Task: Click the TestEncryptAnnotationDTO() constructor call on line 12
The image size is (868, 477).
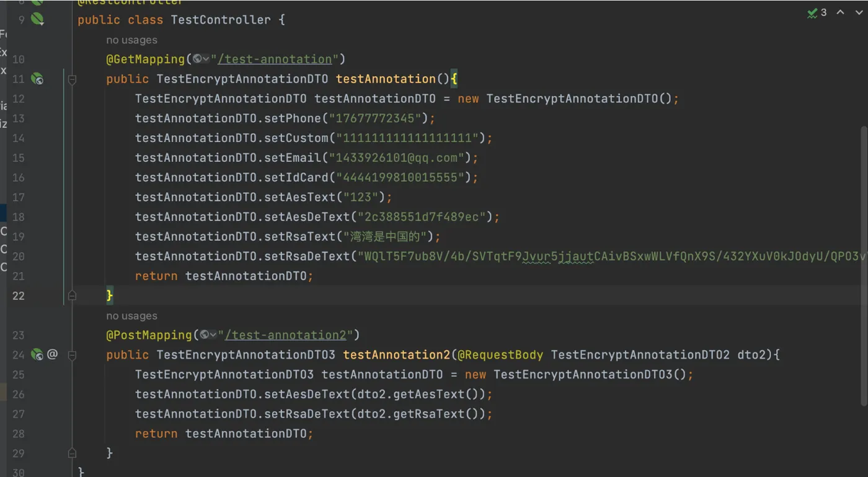Action: (579, 98)
